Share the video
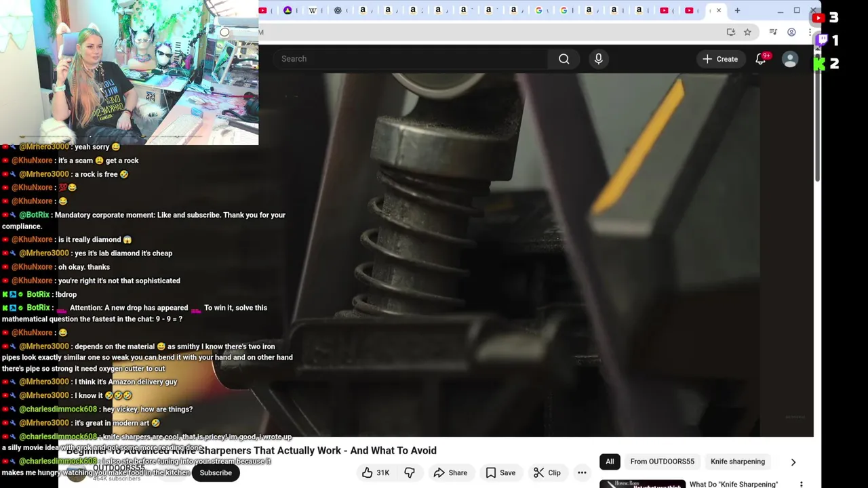This screenshot has width=868, height=488. point(450,472)
